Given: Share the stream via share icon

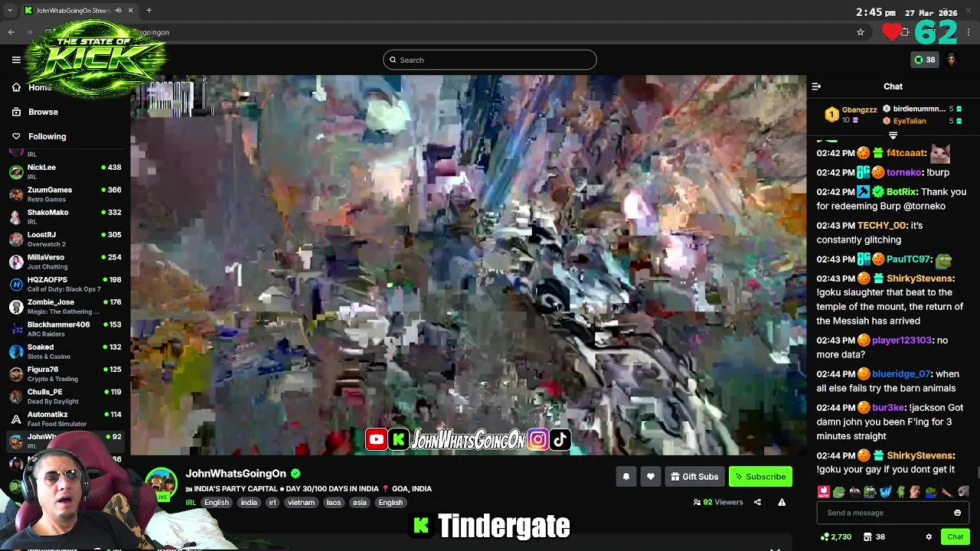Looking at the screenshot, I should coord(757,502).
